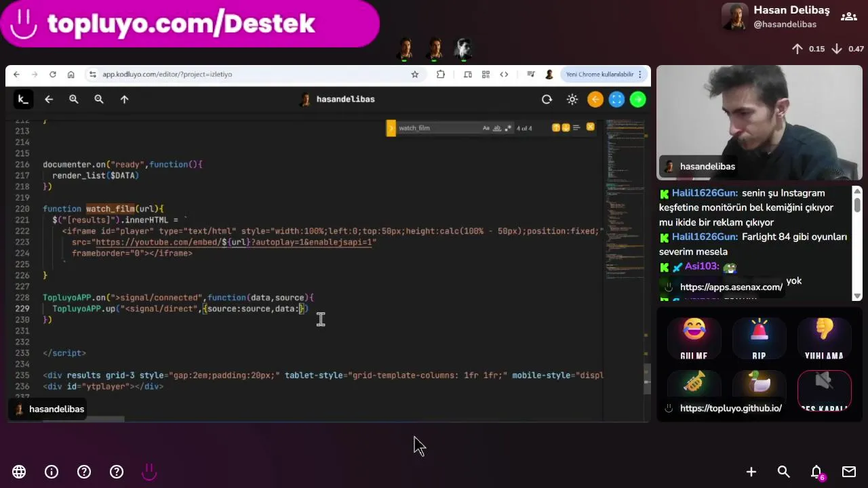
Task: Send the trumpet reaction
Action: [694, 384]
